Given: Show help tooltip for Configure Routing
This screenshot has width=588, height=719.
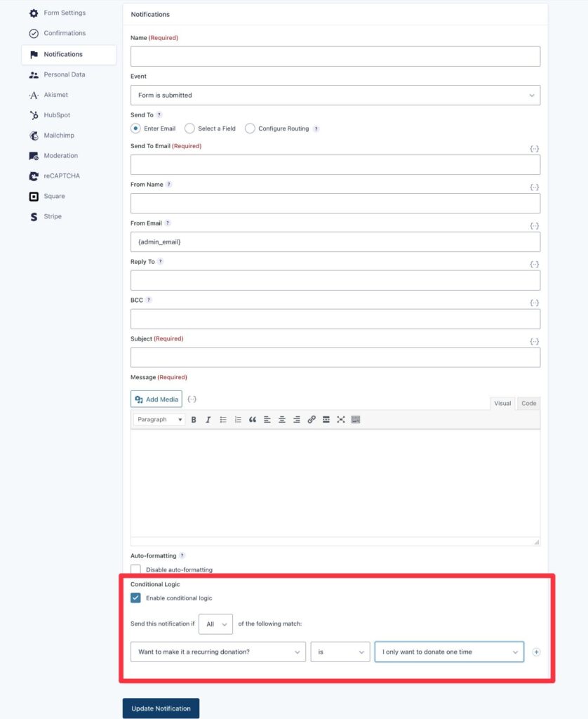Looking at the screenshot, I should [316, 129].
